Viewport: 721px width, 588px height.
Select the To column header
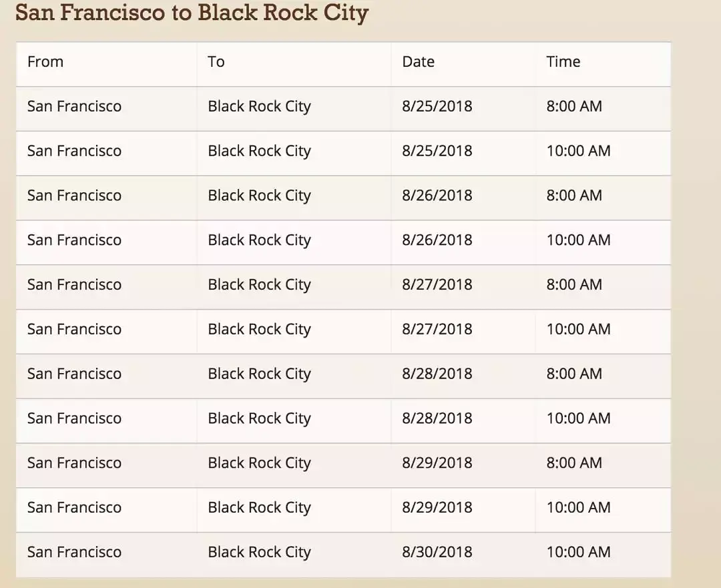[216, 62]
